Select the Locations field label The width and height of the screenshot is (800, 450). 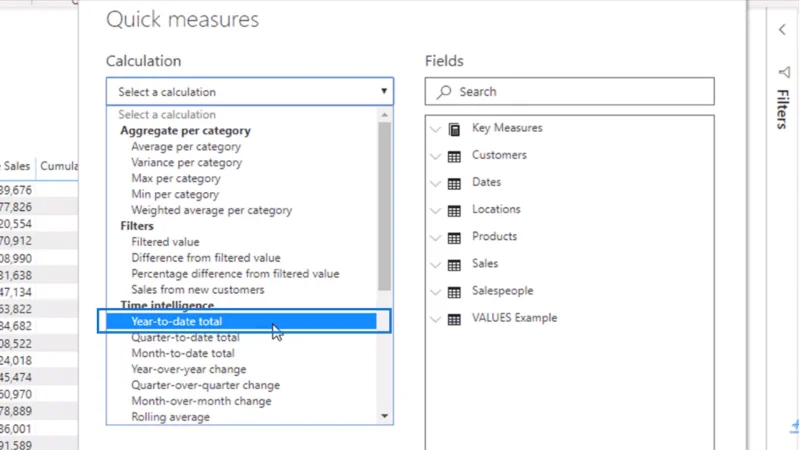496,209
